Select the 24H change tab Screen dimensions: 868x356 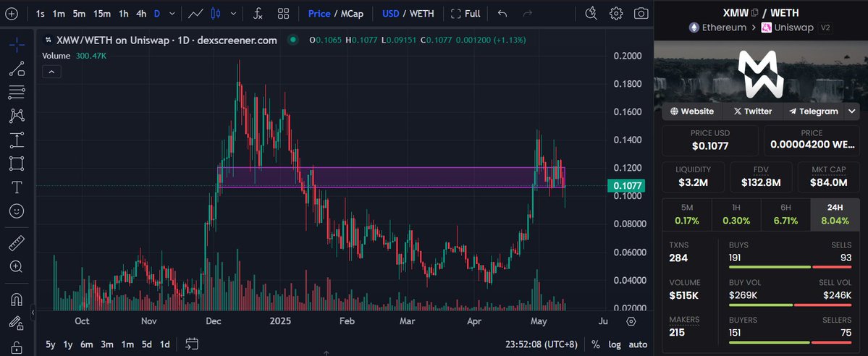835,215
